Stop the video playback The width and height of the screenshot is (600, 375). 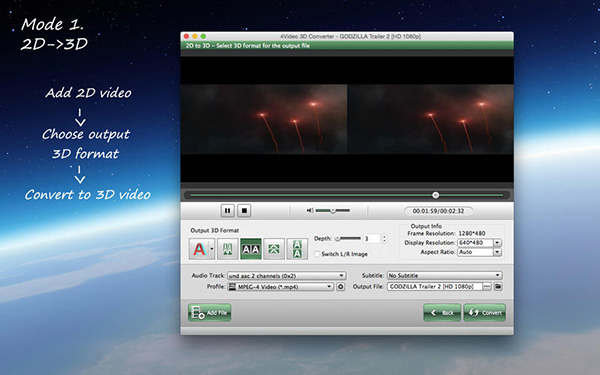point(244,210)
